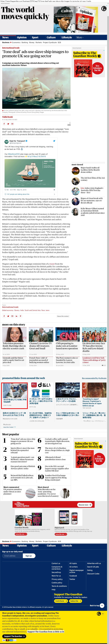The height and width of the screenshot is (644, 109).
Task: Open Support The Guardian from $1 link
Action: coord(46,631)
